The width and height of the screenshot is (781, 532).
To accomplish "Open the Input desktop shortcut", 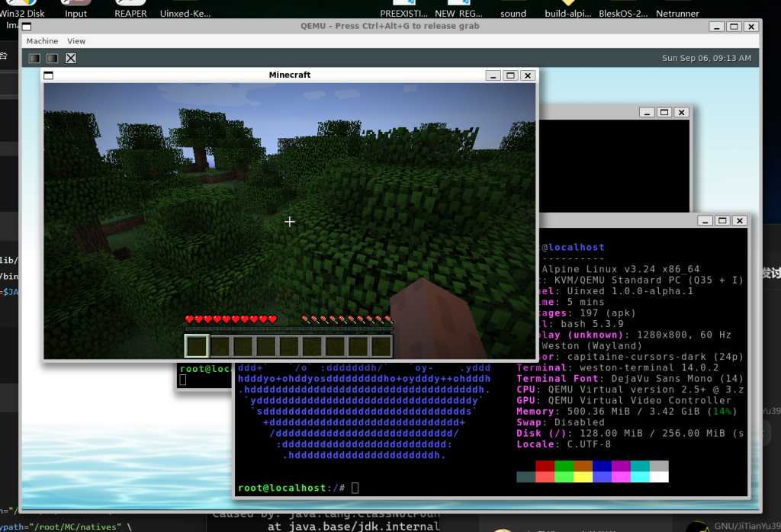I will 76,9.
